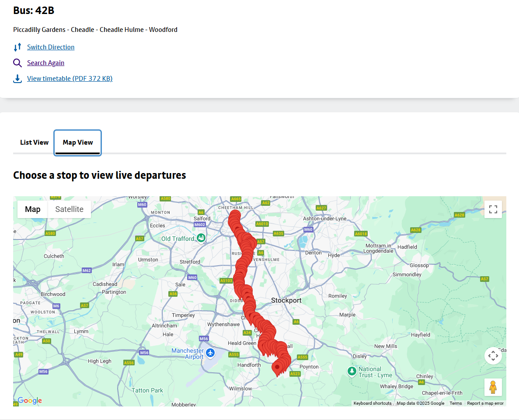This screenshot has width=519, height=420.
Task: Click the Manchester Airport plane marker
Action: (211, 352)
